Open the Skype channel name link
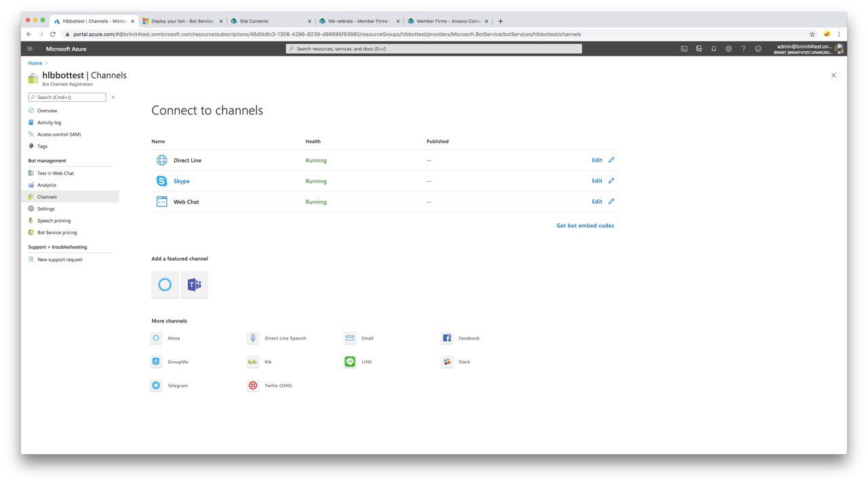The height and width of the screenshot is (484, 868). coord(182,181)
